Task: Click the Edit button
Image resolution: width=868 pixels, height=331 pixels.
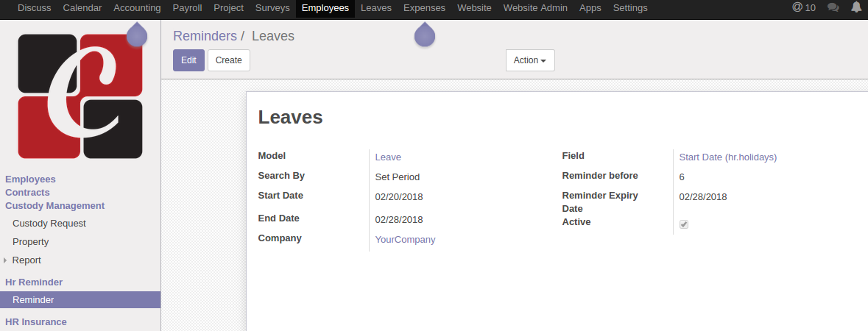Action: [x=188, y=60]
